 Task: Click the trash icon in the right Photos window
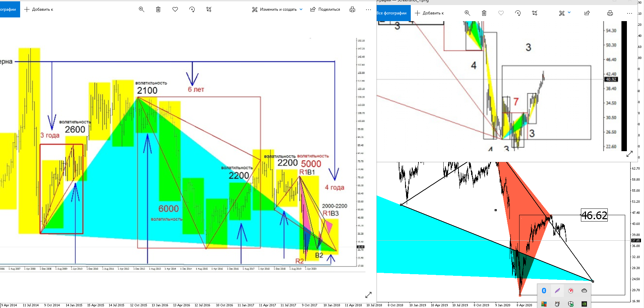pos(484,13)
